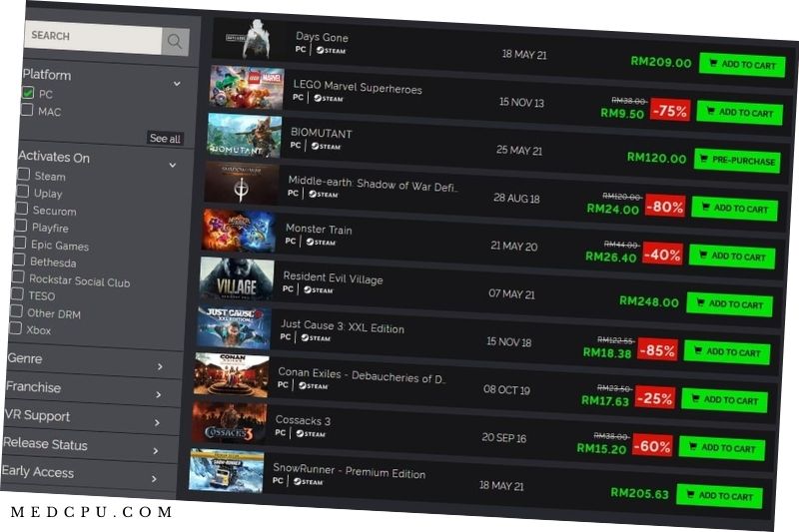This screenshot has width=799, height=532.
Task: Click the Steam icon under SnowRunner
Action: pyautogui.click(x=308, y=482)
